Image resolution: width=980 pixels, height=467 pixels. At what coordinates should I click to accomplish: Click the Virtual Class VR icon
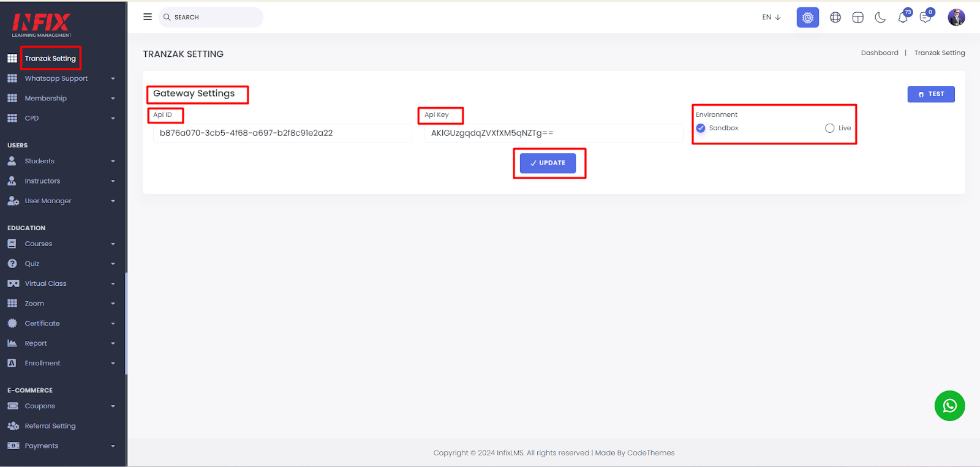point(13,283)
